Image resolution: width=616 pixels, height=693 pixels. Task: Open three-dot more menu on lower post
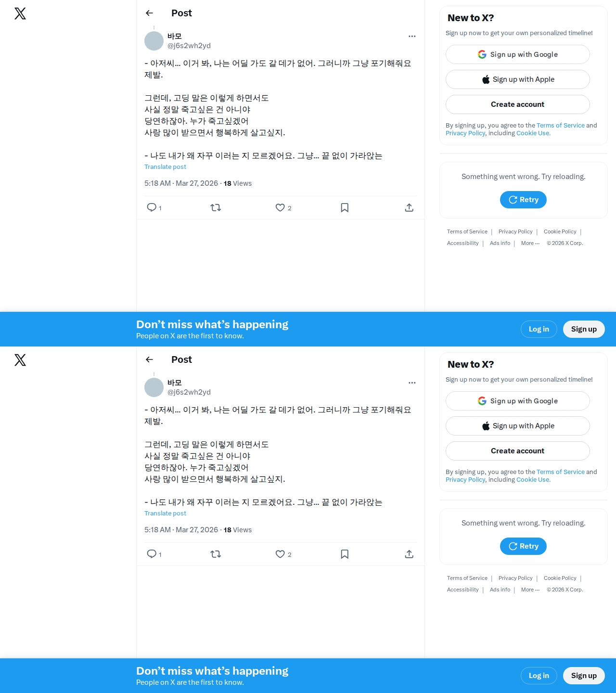click(x=412, y=383)
